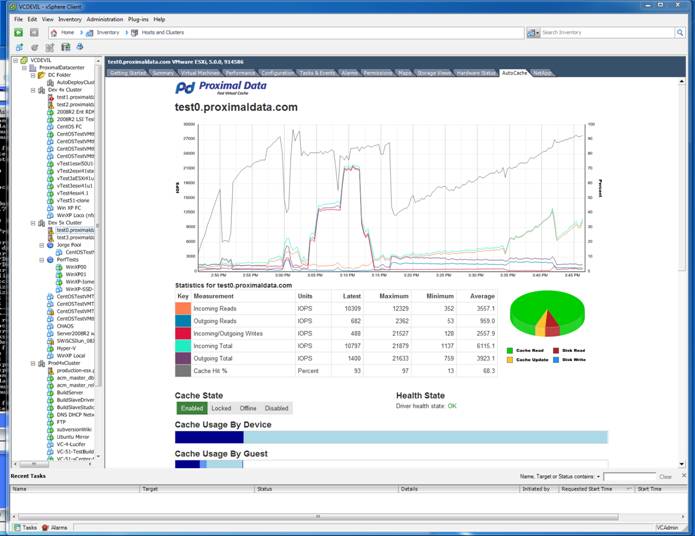Click the third toolbar icon below navigation
695x536 pixels.
[x=50, y=47]
